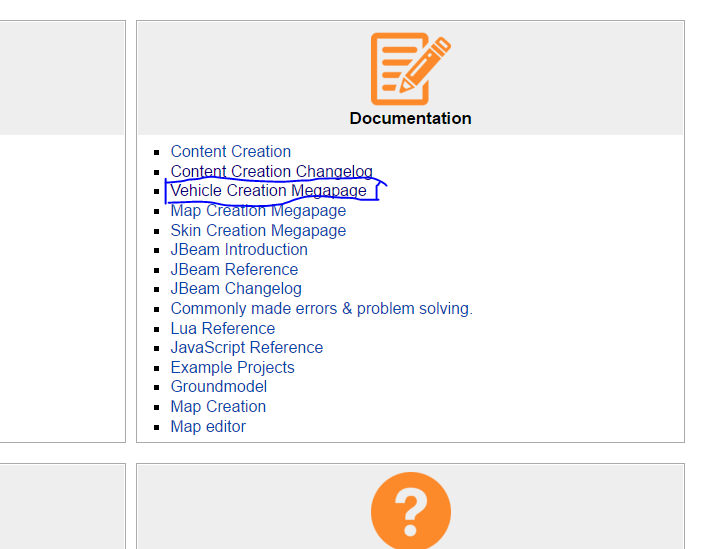704x549 pixels.
Task: Open the Vehicle Creation Megapage link
Action: (x=268, y=191)
